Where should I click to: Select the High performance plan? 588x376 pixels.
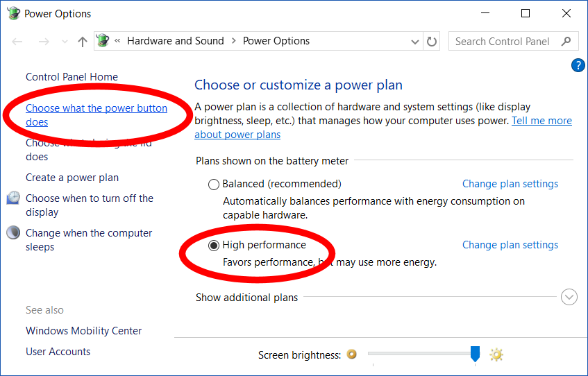coord(214,246)
